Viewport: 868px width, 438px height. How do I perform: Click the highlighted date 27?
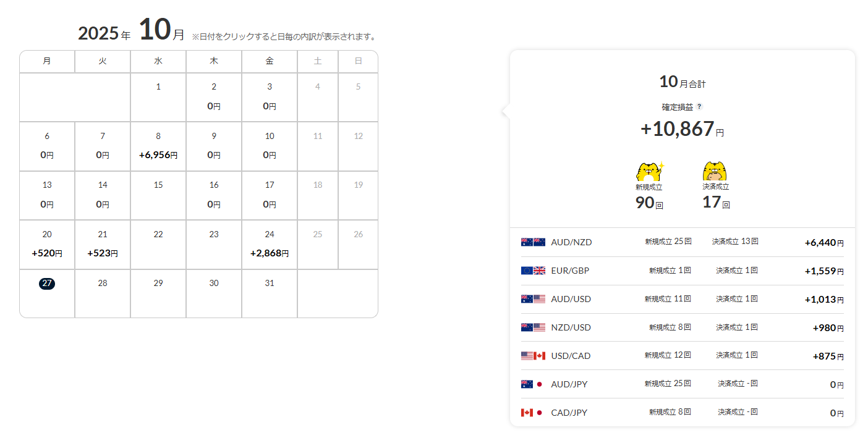pos(47,284)
